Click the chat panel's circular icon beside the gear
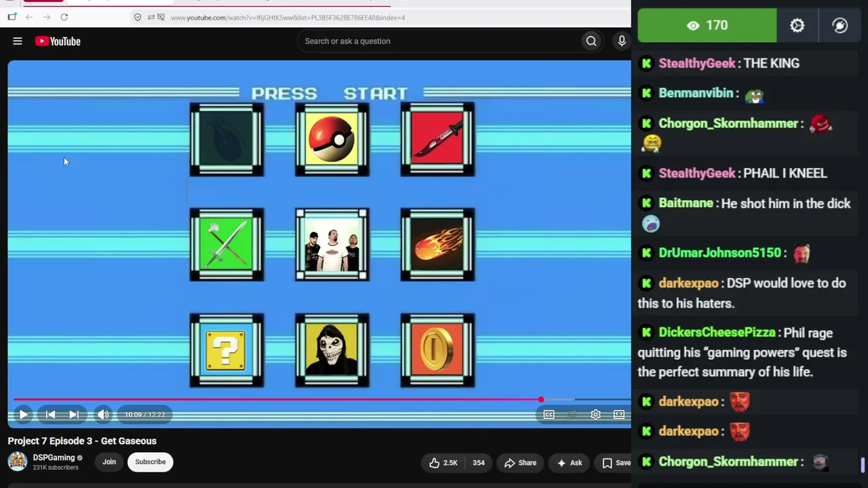 840,26
